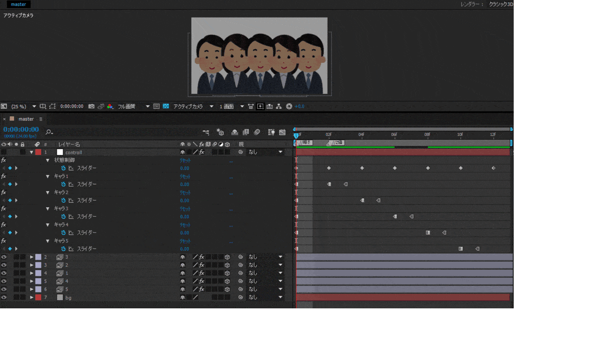606x364 pixels.
Task: Select the master timeline tab
Action: (26, 119)
